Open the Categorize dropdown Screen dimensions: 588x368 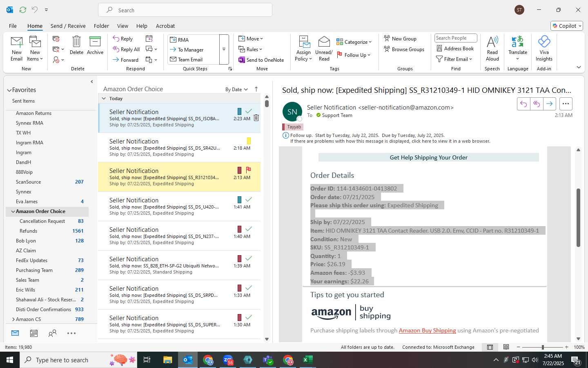pyautogui.click(x=354, y=42)
